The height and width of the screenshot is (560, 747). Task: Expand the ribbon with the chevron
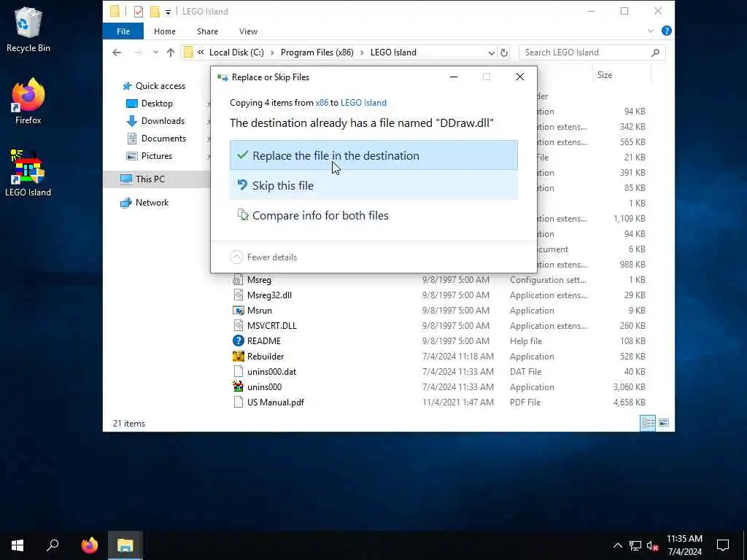point(650,31)
